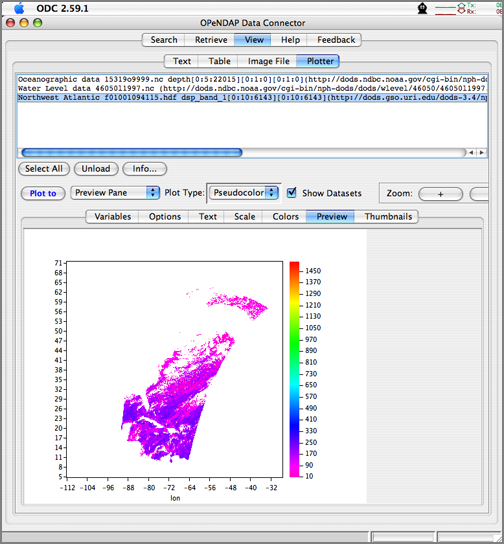
Task: Click the Info... button
Action: pyautogui.click(x=145, y=169)
